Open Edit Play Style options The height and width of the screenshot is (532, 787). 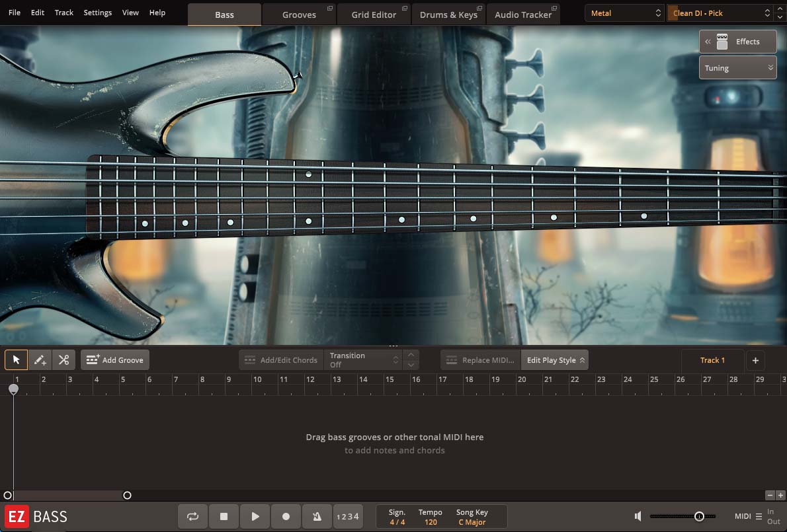tap(554, 360)
